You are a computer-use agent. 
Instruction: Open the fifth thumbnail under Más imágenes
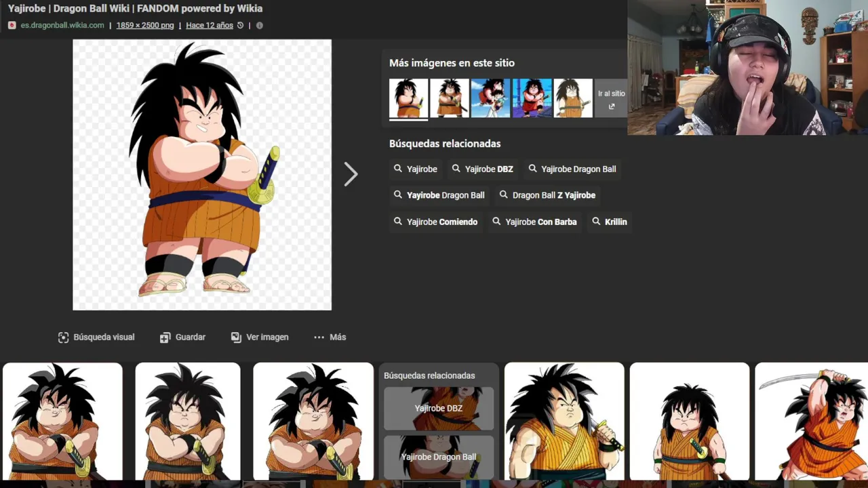573,98
